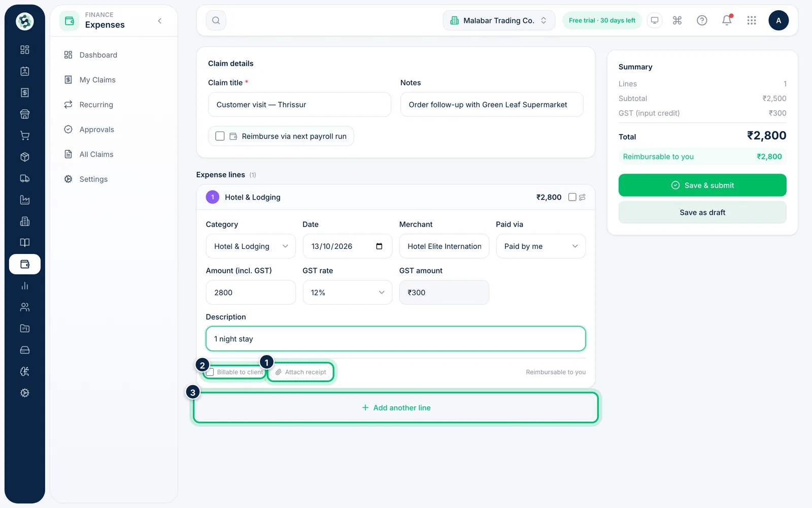Tick the Billable to client checkbox
Viewport: 812px width, 508px height.
(210, 372)
